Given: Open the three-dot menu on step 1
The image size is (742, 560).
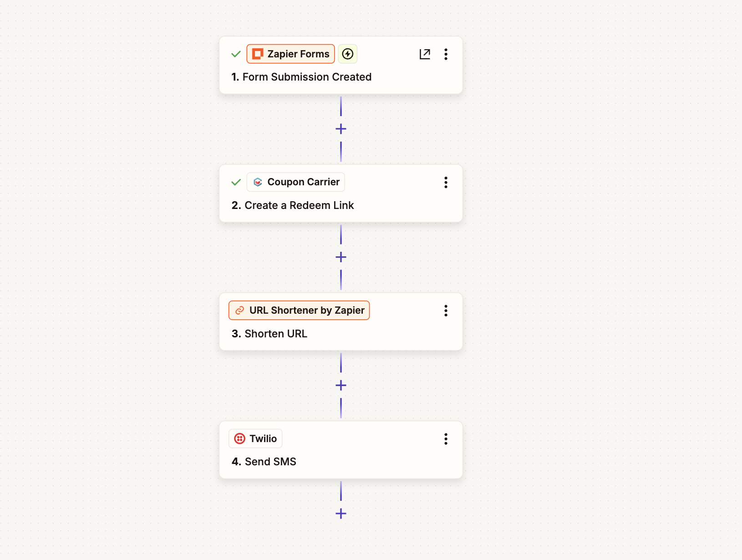Looking at the screenshot, I should (x=446, y=54).
